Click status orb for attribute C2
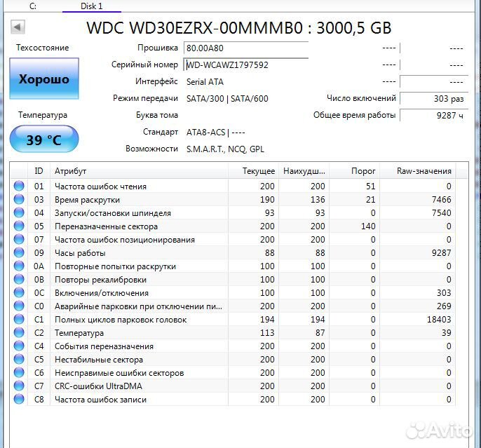Screen dimensions: 481x448 (19, 332)
